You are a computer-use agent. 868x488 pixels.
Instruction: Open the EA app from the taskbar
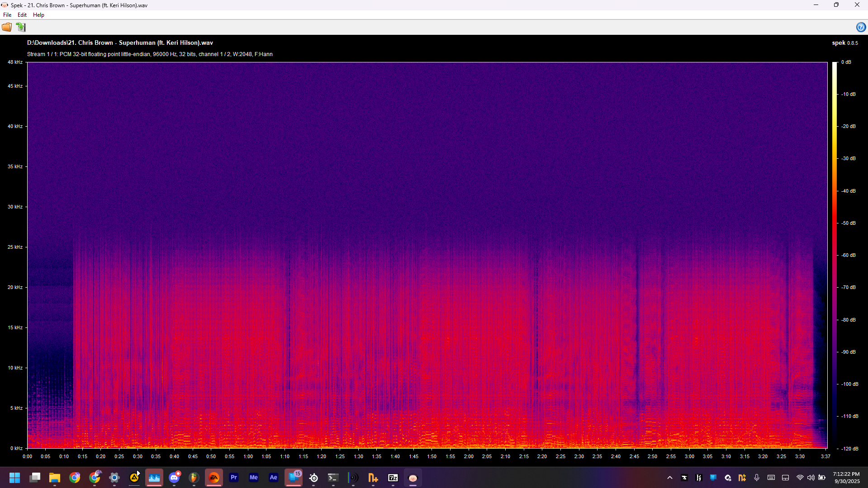coord(214,478)
